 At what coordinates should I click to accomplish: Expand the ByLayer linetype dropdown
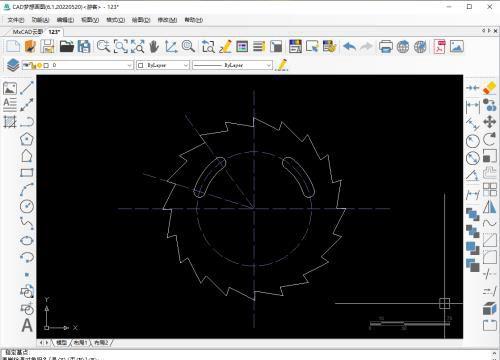click(x=232, y=65)
